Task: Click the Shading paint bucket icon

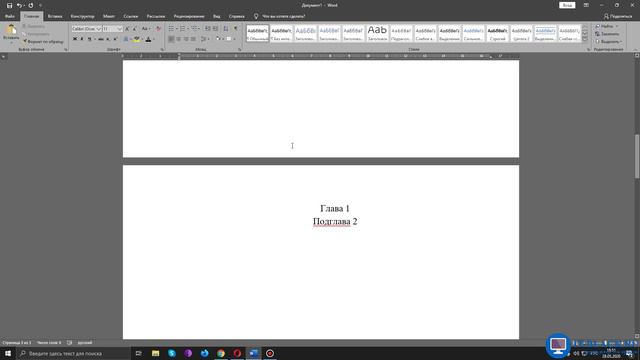Action: (218, 39)
